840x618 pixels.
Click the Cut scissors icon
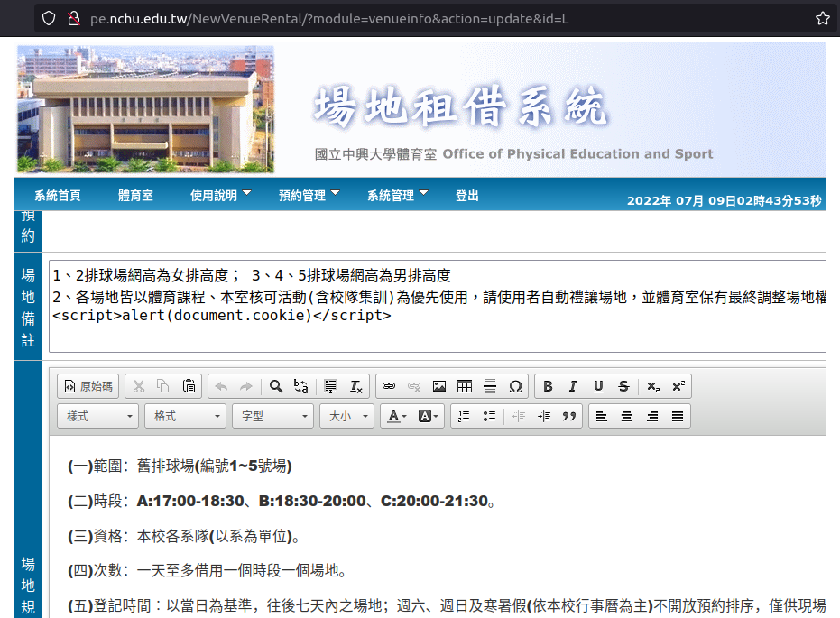(139, 386)
